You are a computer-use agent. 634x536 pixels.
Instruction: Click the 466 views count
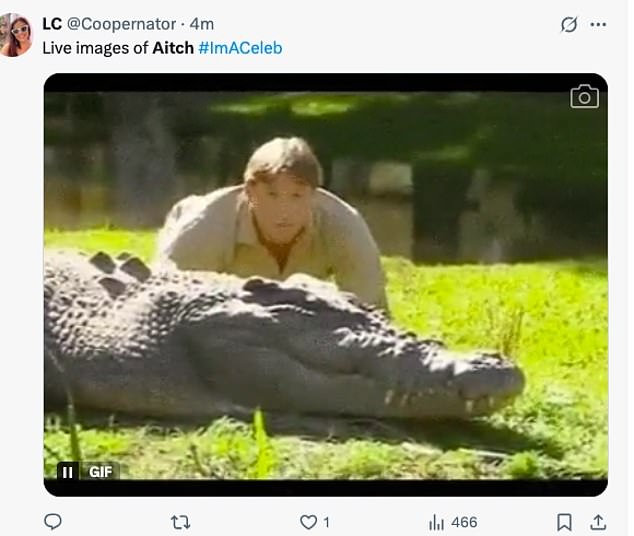point(464,522)
